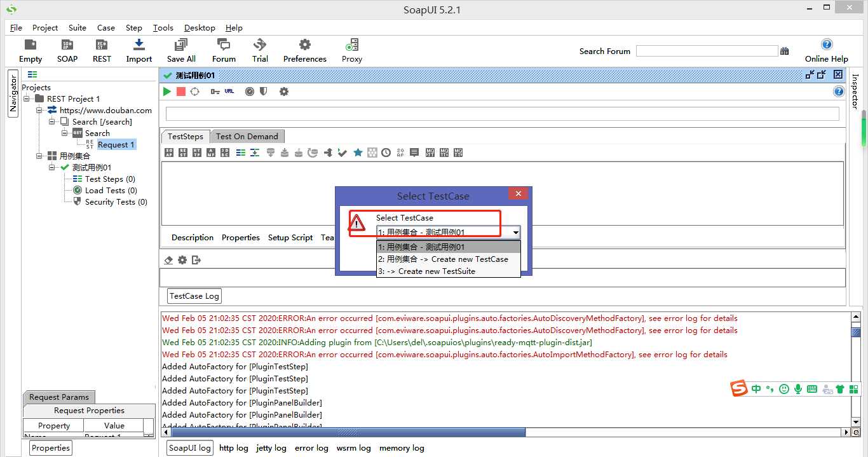The width and height of the screenshot is (868, 457).
Task: Click the log panel horizontal scrollbar
Action: (x=348, y=432)
